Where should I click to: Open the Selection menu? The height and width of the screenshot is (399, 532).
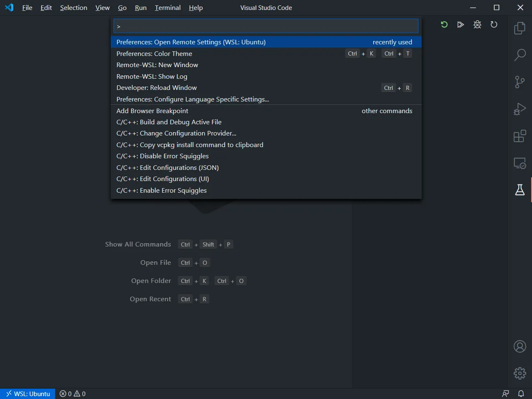point(74,7)
